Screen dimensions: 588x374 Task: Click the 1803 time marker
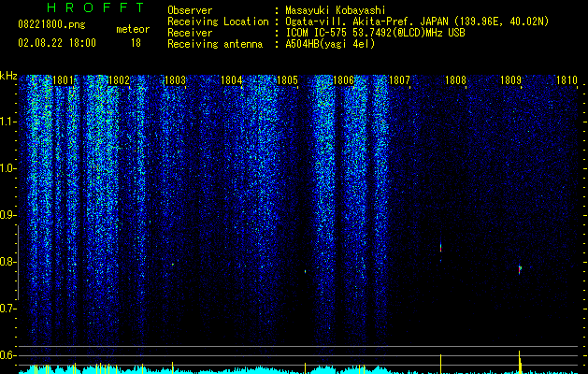pos(175,80)
